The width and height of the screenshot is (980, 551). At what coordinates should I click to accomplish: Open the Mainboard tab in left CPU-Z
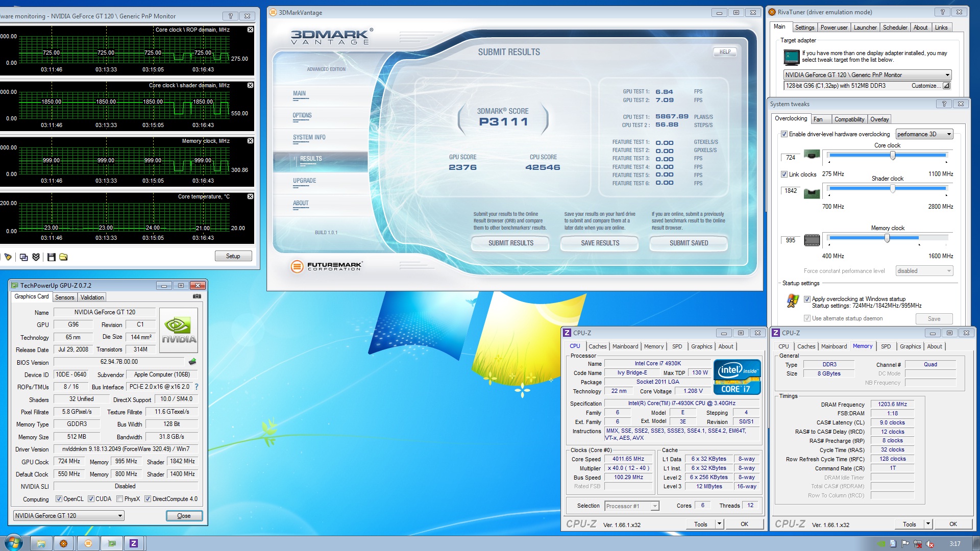tap(625, 346)
